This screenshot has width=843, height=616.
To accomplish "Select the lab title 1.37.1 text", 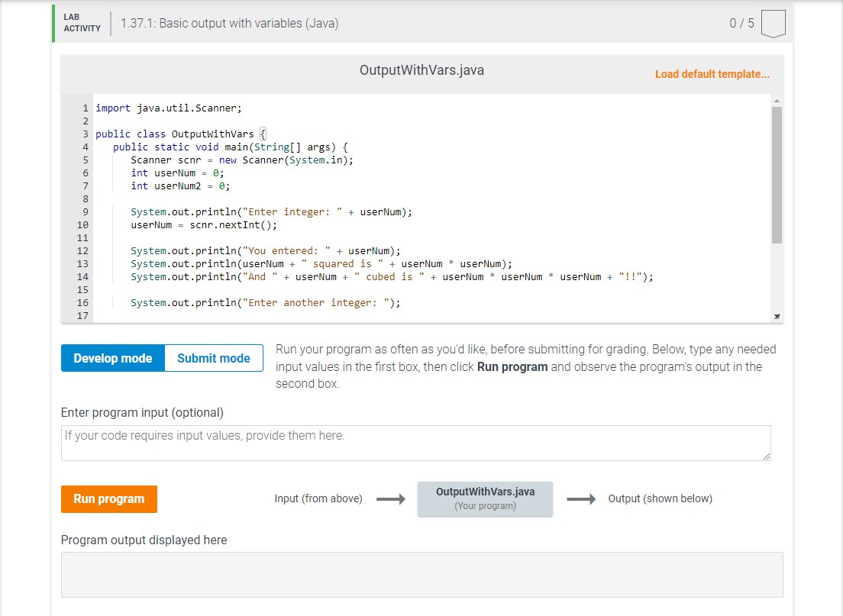I will (x=228, y=24).
